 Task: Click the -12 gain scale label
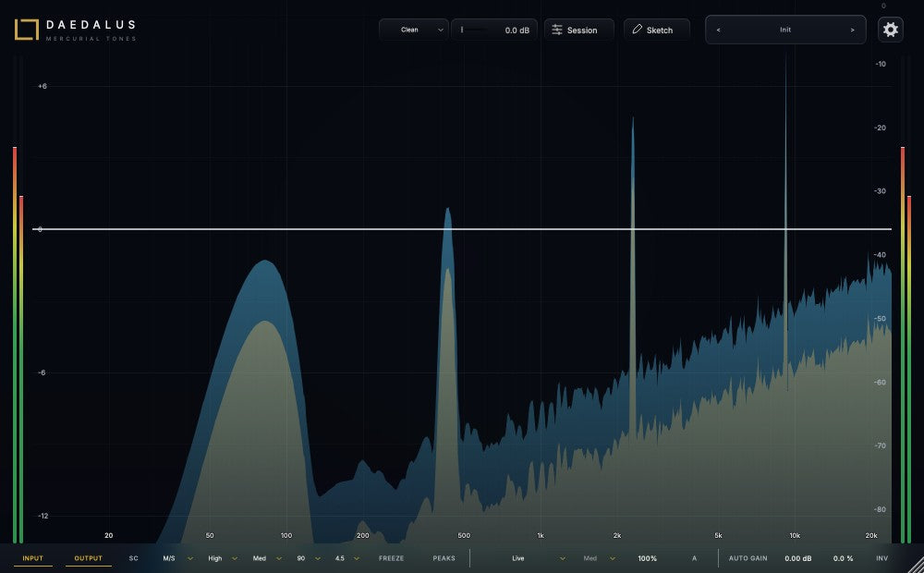point(43,516)
